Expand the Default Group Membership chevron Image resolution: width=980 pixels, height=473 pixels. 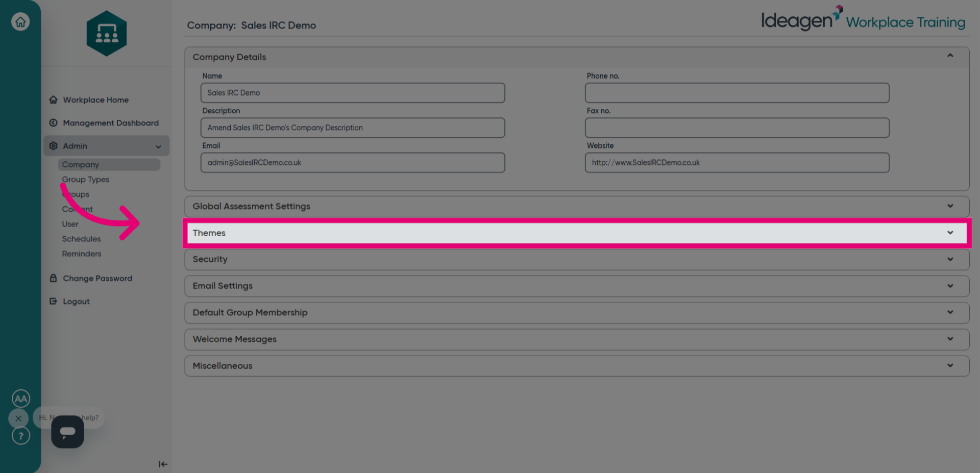coord(950,312)
